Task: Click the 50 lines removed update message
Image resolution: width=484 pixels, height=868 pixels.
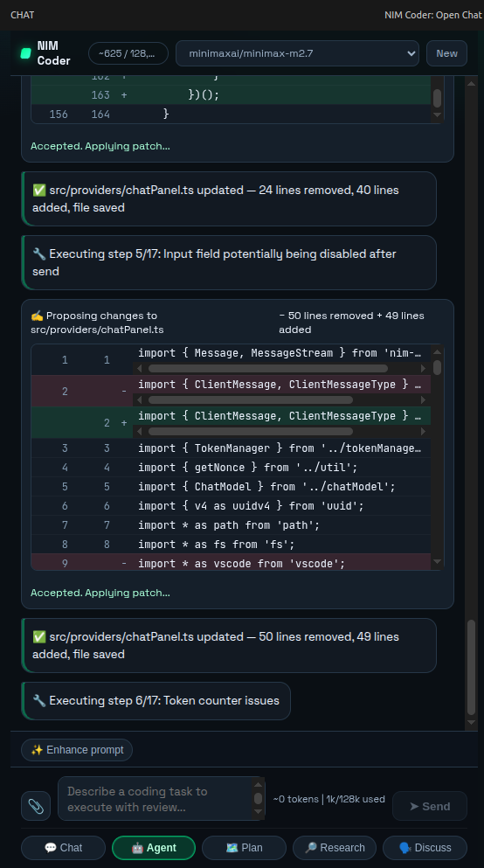Action: (229, 645)
